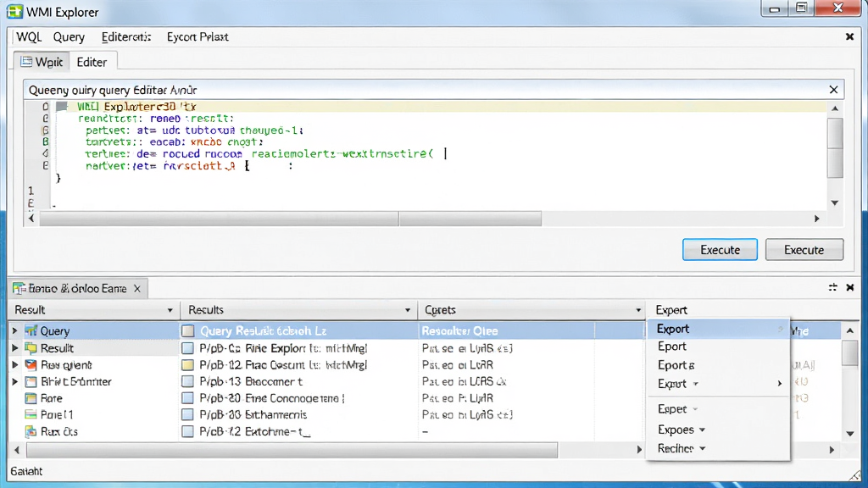Screen dimensions: 868x488
Task: Click the editor horizontal scroll left arrow
Action: pos(31,219)
